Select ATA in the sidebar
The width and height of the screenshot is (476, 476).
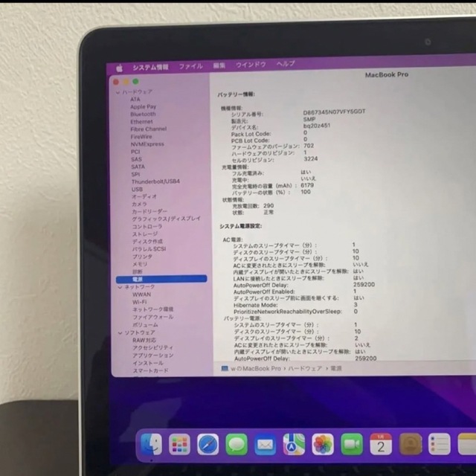[x=135, y=99]
